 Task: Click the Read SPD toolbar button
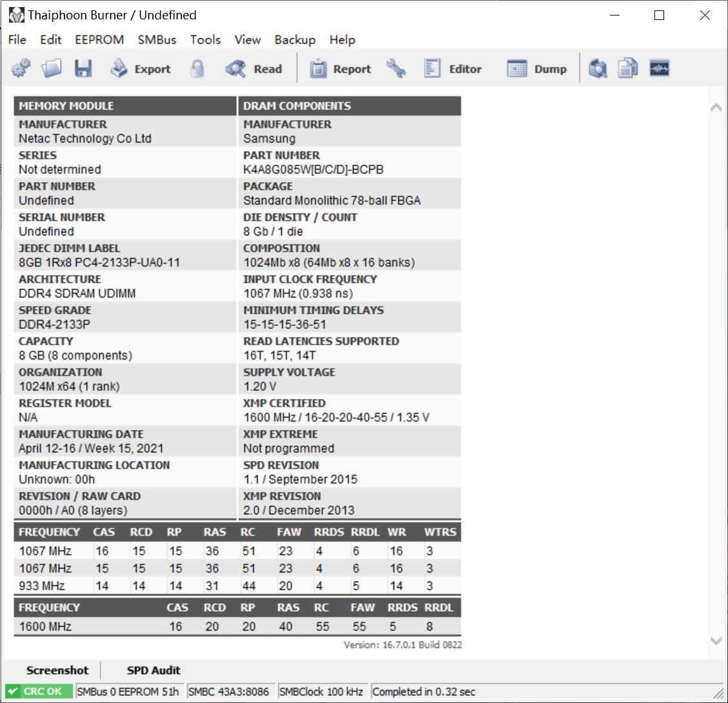[254, 68]
